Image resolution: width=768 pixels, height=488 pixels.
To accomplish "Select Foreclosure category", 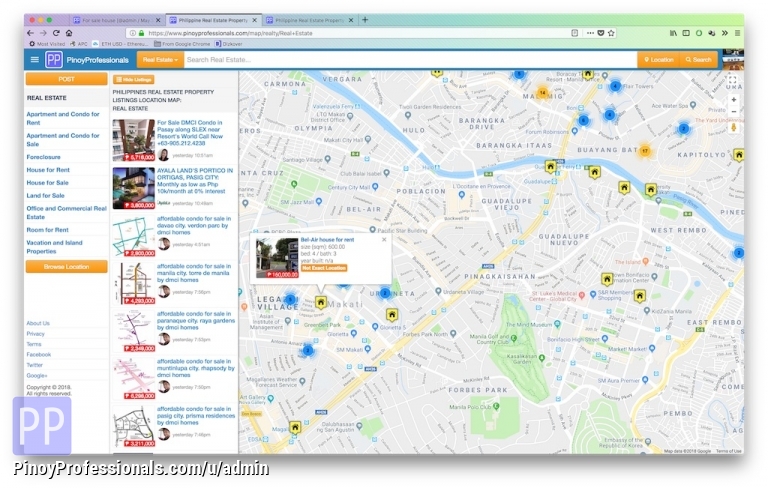I will [44, 157].
